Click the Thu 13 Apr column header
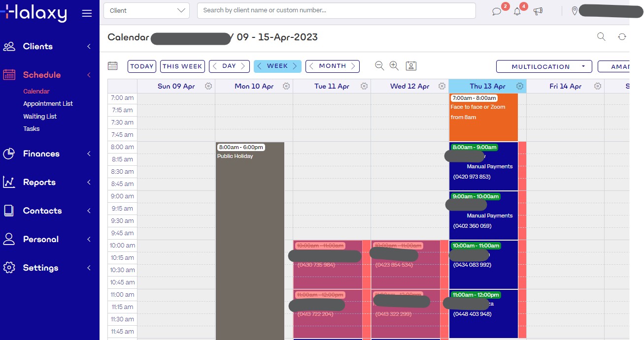The height and width of the screenshot is (340, 644). (x=487, y=86)
